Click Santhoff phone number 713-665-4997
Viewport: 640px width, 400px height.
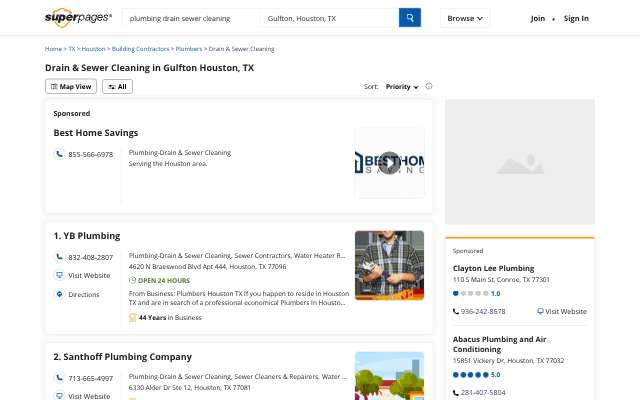91,378
